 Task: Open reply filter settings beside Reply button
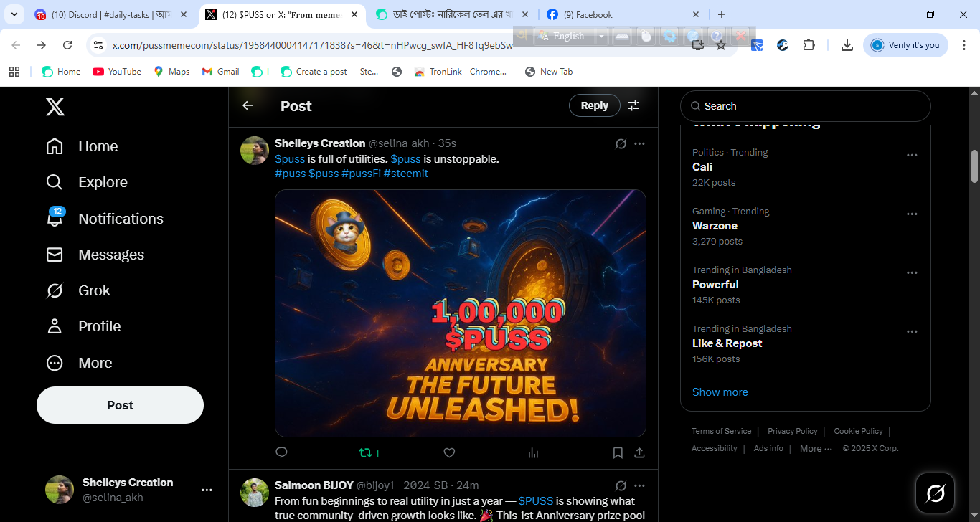click(633, 105)
